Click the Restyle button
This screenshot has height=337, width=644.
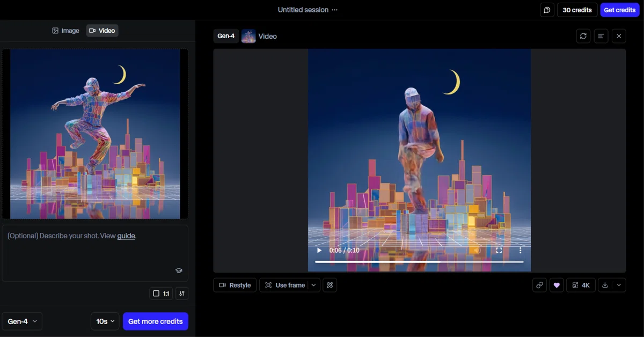pos(235,285)
